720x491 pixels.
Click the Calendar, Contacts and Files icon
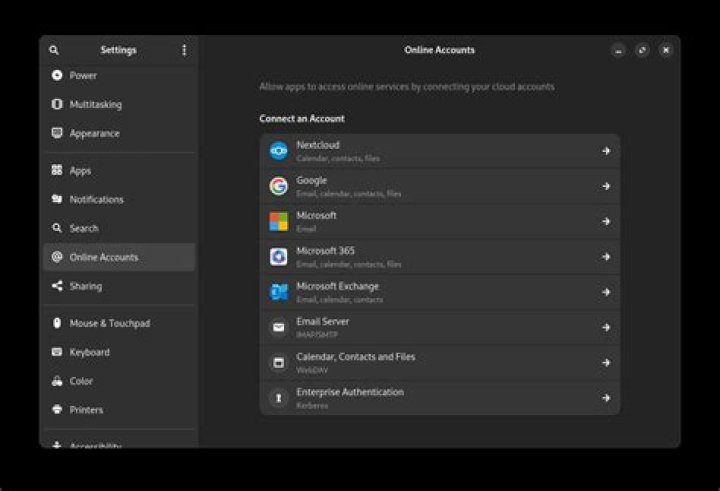[x=279, y=362]
